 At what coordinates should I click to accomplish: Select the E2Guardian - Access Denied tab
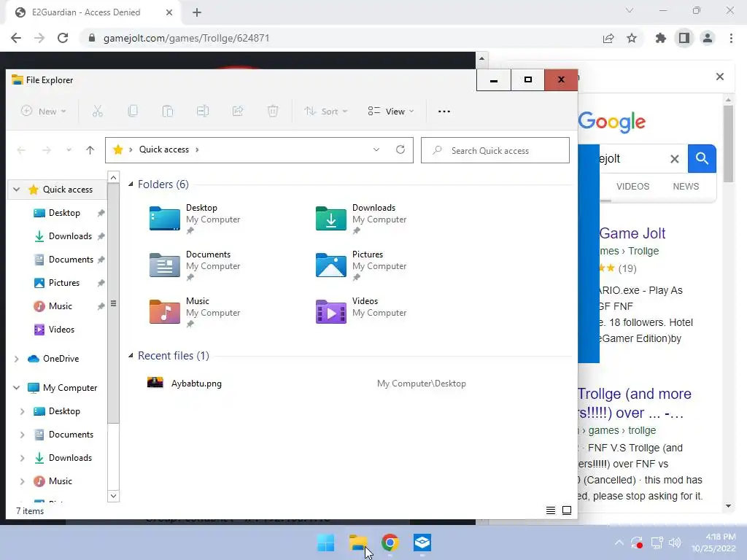click(86, 12)
